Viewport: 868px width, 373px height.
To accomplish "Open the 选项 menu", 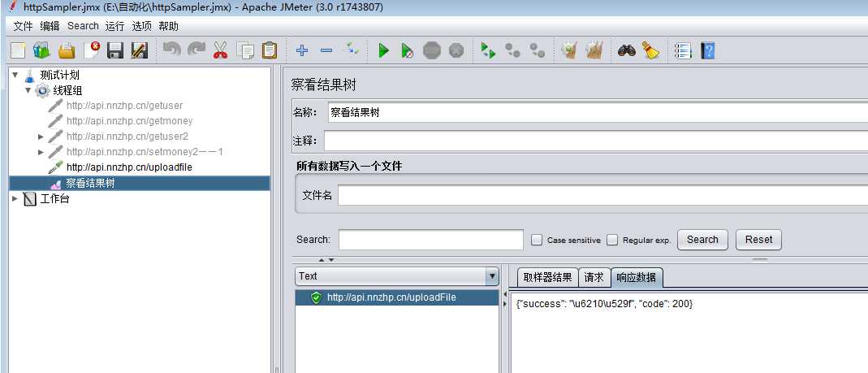I will point(142,26).
